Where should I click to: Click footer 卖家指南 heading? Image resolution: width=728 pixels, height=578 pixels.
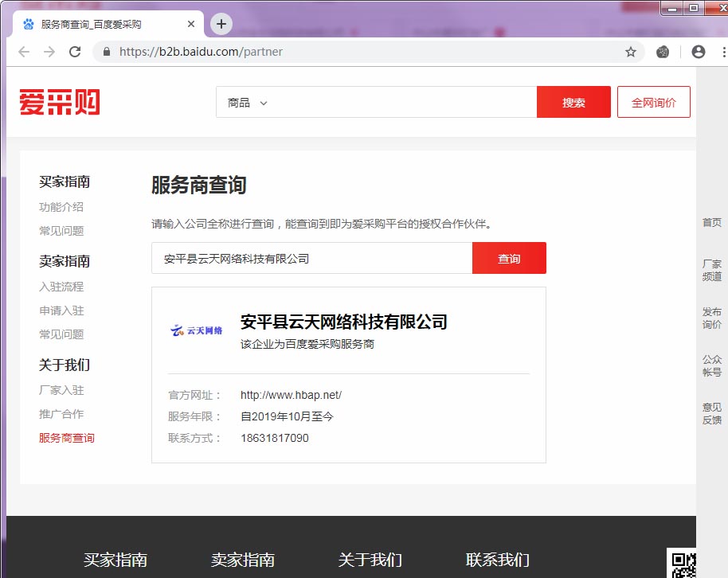point(243,560)
